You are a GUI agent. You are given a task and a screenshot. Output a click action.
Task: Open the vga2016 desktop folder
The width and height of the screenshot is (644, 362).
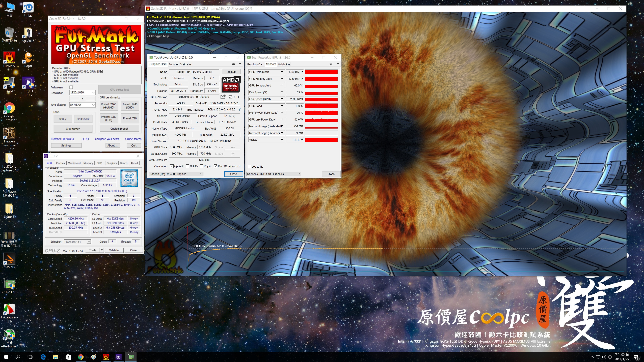coord(28,35)
